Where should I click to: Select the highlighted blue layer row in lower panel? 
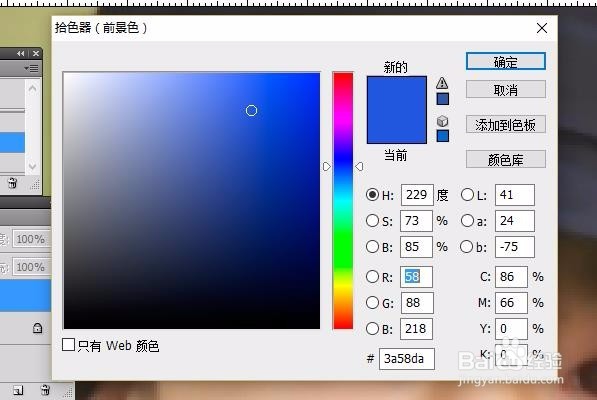26,296
